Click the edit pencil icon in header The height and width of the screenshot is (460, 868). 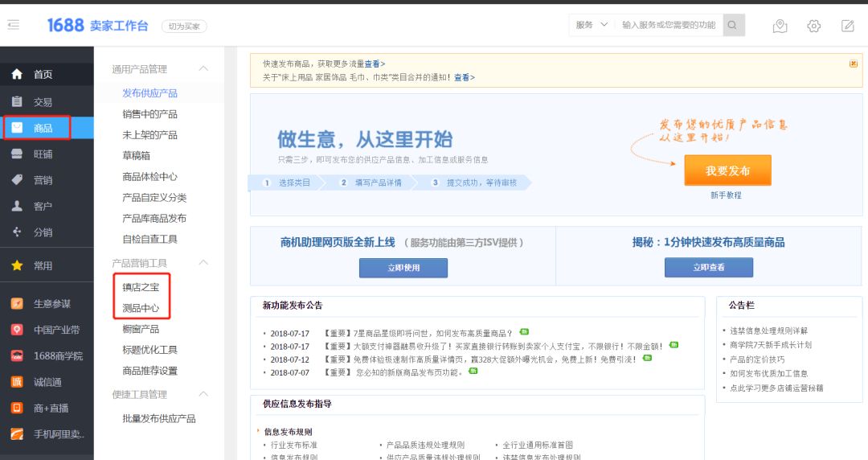coord(847,26)
